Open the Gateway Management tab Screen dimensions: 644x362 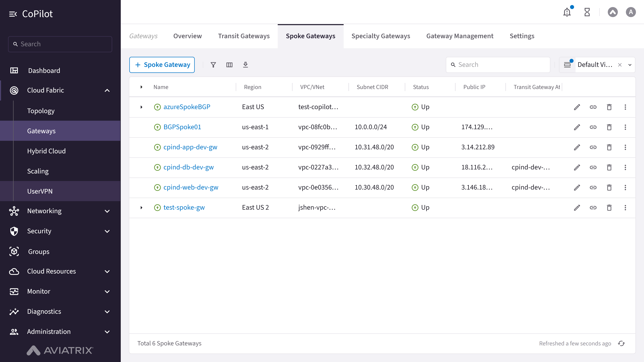460,36
